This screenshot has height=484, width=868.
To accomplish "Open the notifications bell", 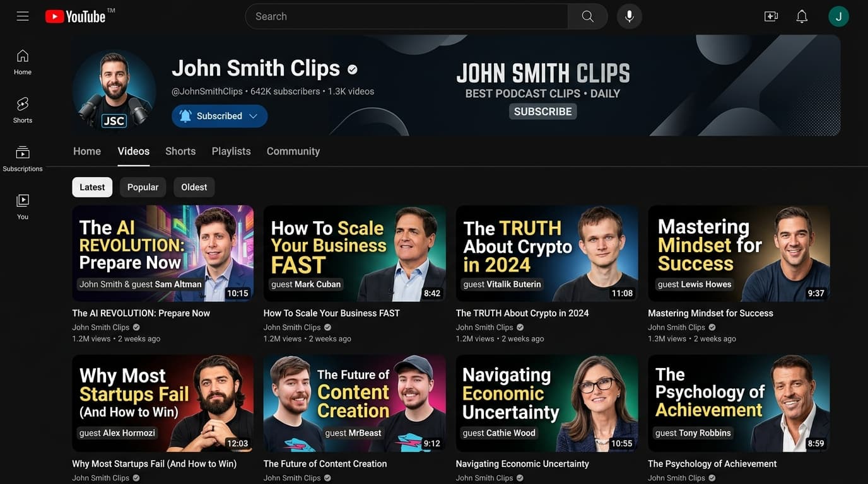I will coord(802,16).
